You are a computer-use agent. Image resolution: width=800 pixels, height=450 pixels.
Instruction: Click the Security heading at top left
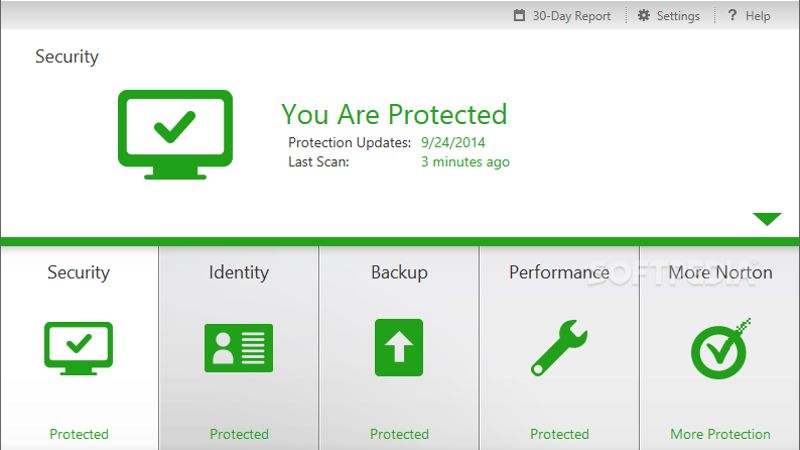click(67, 57)
